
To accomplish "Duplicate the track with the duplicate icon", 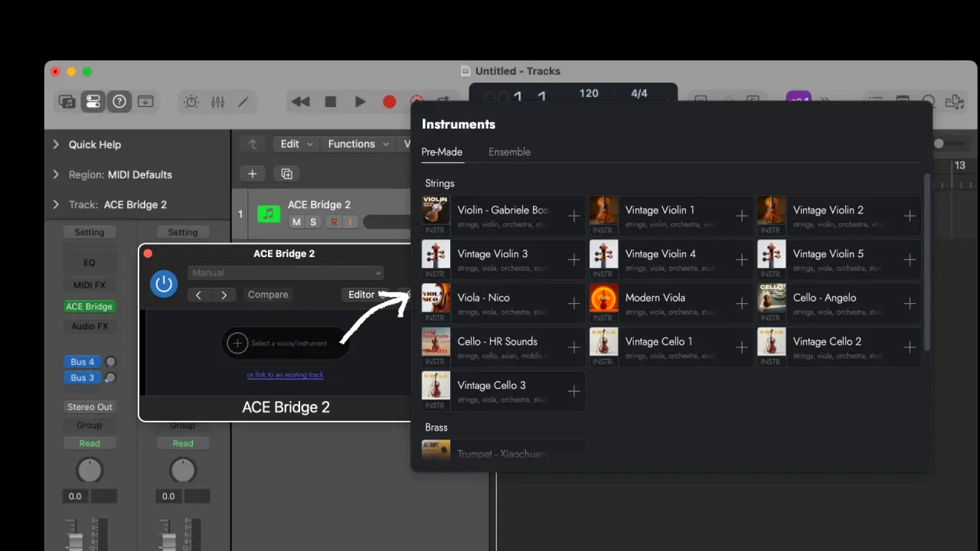I will click(287, 174).
